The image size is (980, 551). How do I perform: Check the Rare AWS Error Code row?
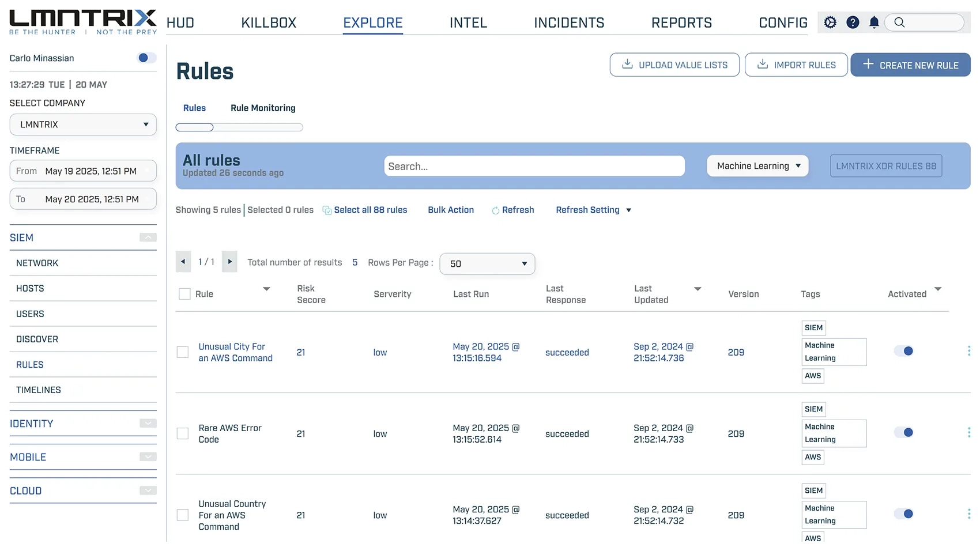(x=183, y=433)
